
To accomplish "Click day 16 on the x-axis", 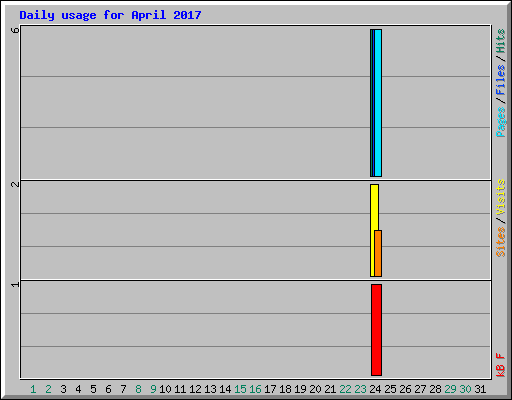I will (255, 389).
